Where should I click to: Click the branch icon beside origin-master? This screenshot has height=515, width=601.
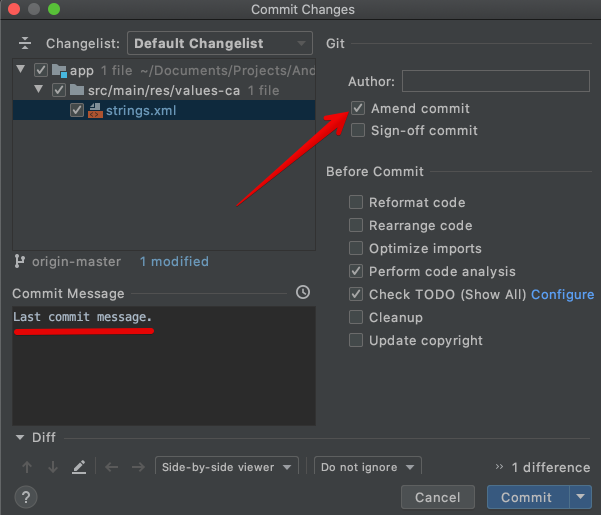click(x=19, y=261)
